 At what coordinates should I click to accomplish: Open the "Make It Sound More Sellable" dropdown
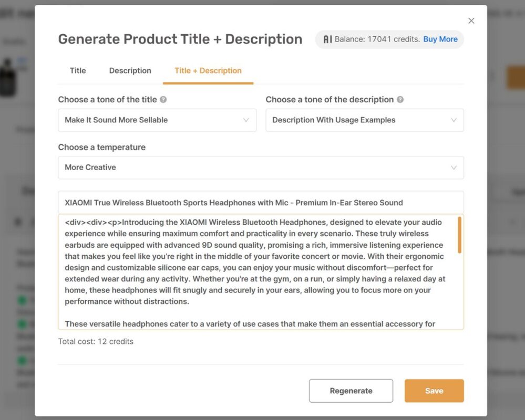pyautogui.click(x=157, y=120)
